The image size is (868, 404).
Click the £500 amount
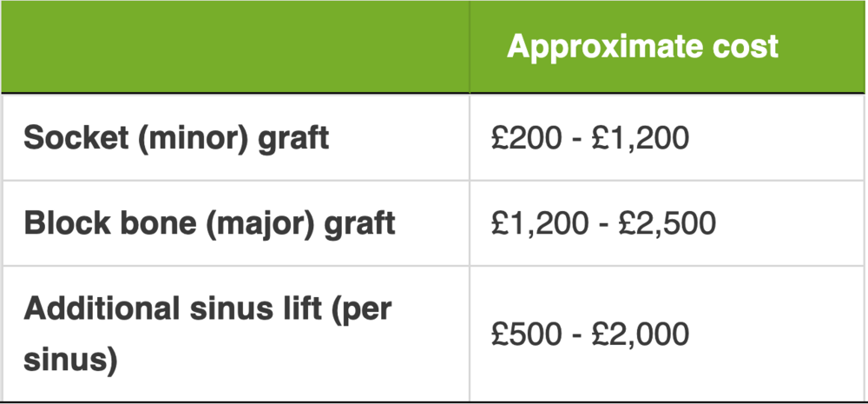[x=525, y=334]
